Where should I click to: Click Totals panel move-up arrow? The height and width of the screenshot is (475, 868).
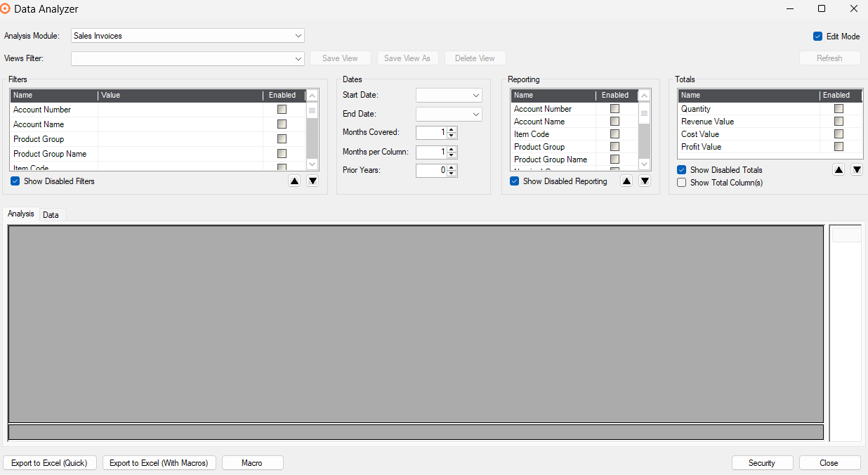coord(839,170)
